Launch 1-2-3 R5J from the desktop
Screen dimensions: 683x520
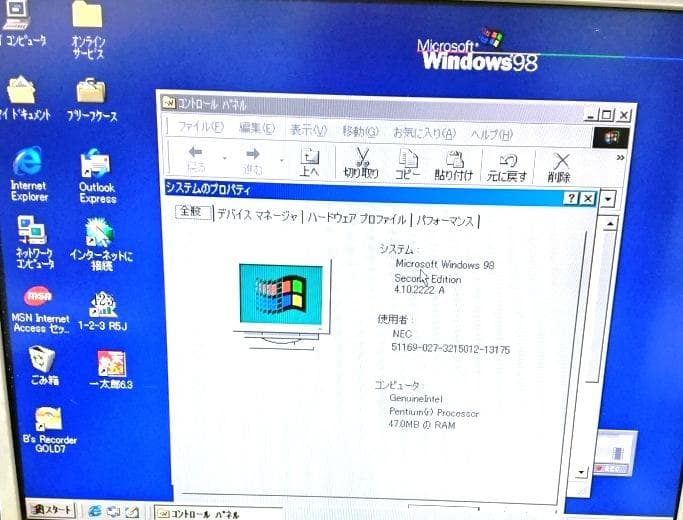[x=103, y=311]
